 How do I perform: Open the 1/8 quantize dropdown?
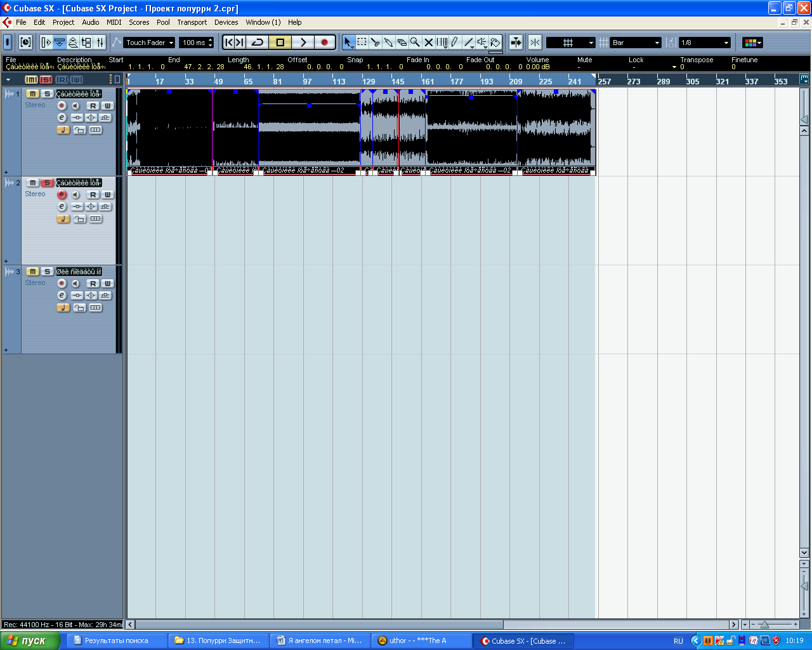pyautogui.click(x=705, y=43)
